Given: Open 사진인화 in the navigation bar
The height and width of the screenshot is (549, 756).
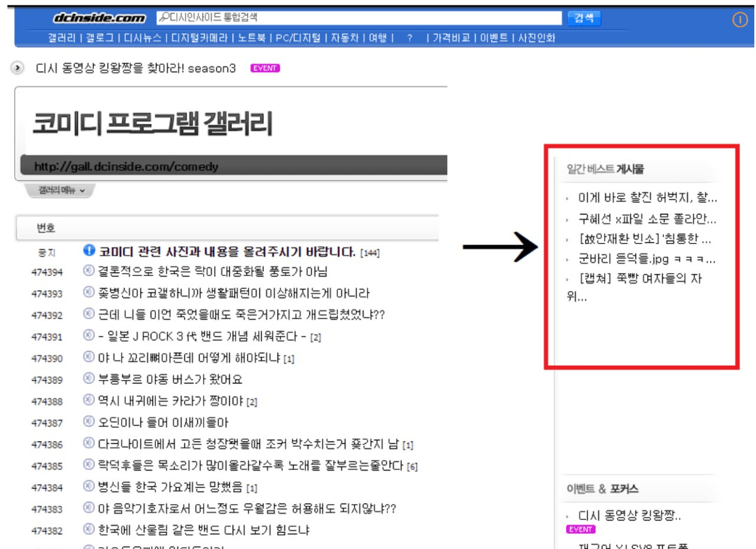Looking at the screenshot, I should coord(536,38).
